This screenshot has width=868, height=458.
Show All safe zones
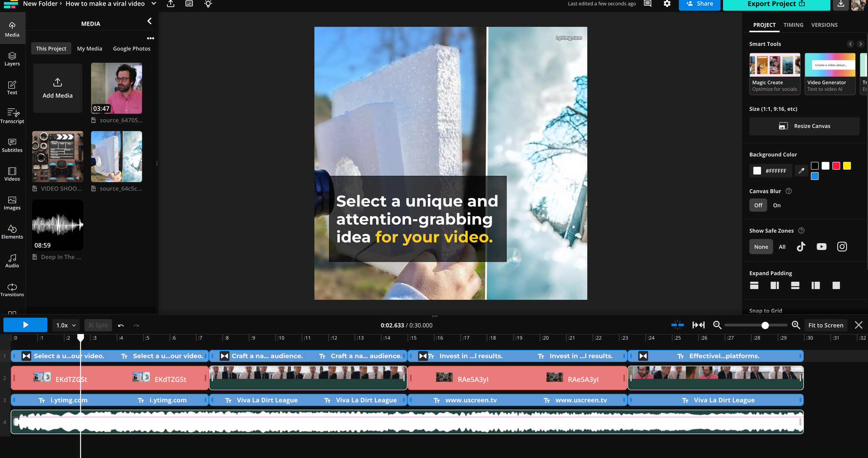(782, 247)
